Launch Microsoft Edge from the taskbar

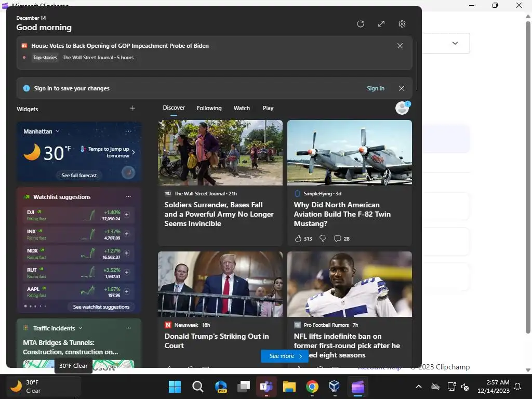[x=221, y=387]
